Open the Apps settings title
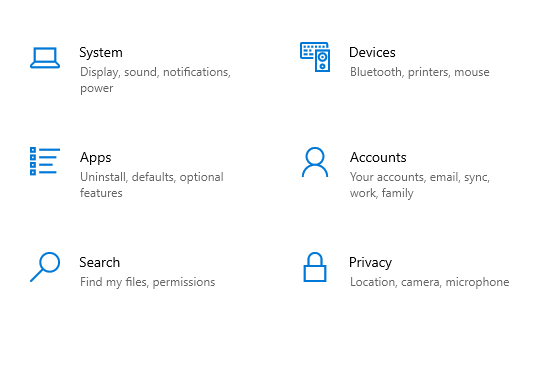This screenshot has width=543, height=366. tap(96, 158)
